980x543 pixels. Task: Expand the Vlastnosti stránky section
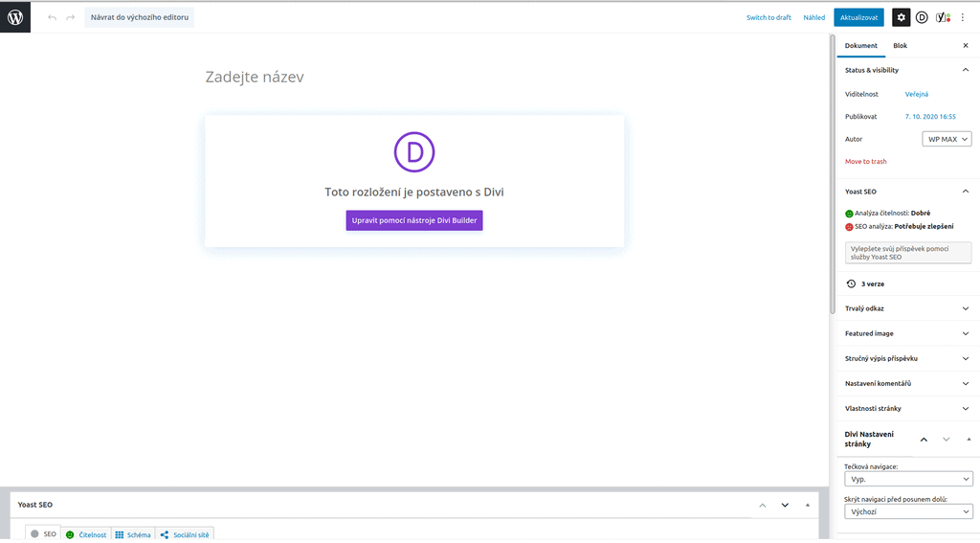tap(907, 409)
